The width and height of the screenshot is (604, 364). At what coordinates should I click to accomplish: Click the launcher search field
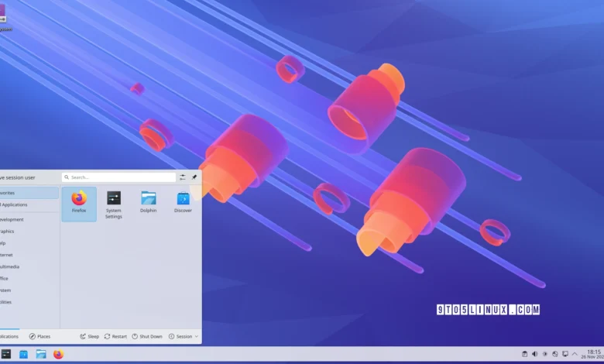[x=118, y=177]
